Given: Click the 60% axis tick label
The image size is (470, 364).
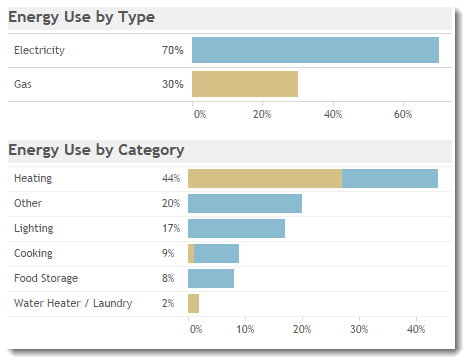Looking at the screenshot, I should [x=403, y=114].
